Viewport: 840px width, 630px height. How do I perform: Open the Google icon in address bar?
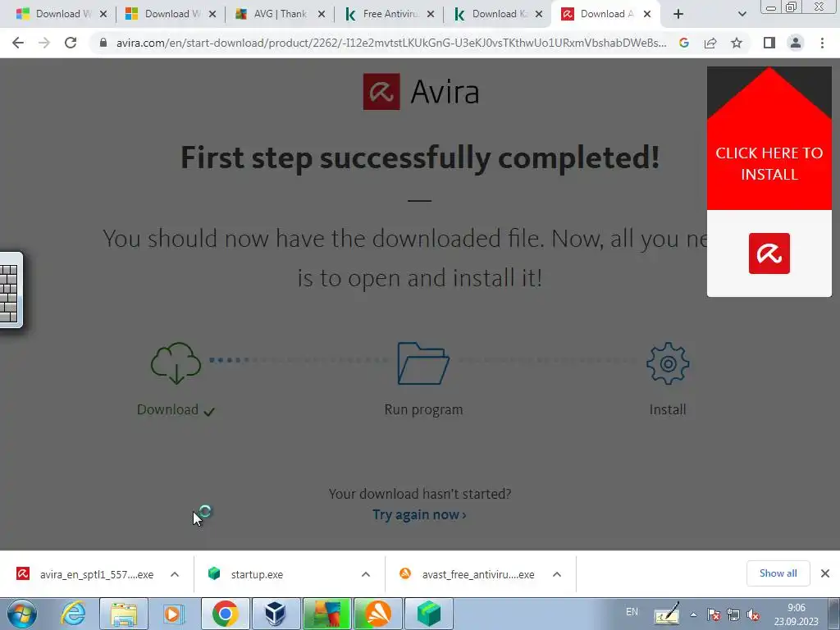click(683, 43)
